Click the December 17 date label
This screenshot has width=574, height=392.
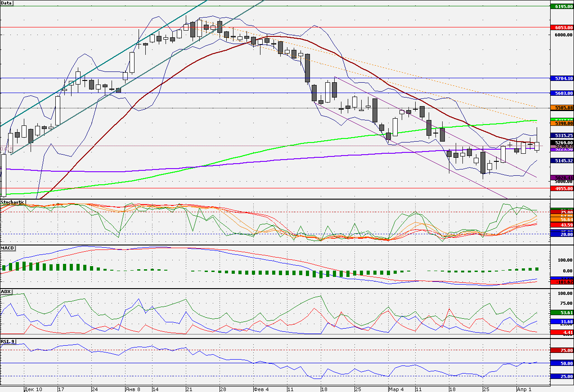pos(62,389)
